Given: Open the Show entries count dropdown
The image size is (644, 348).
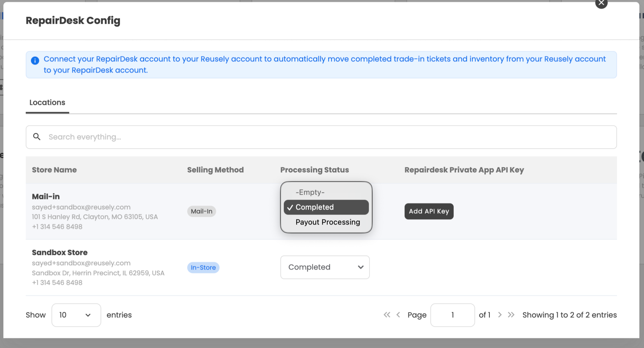Looking at the screenshot, I should coord(76,315).
